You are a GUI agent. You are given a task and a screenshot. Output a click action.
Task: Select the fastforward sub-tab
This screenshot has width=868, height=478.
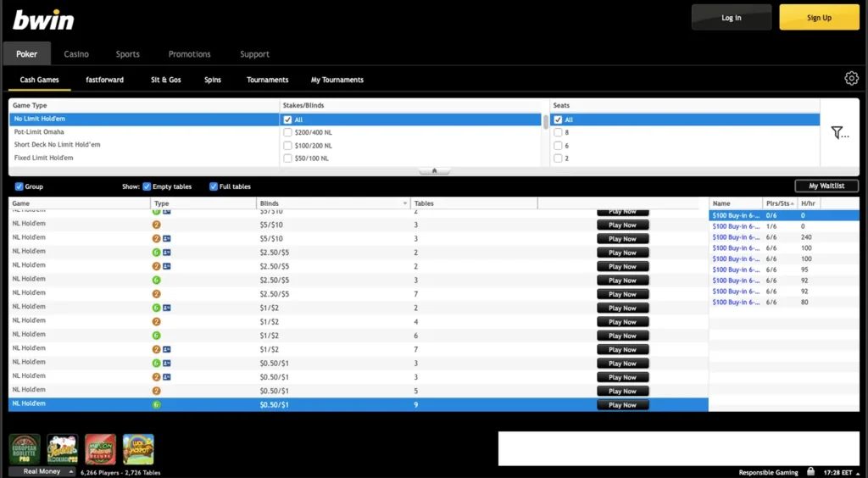104,80
